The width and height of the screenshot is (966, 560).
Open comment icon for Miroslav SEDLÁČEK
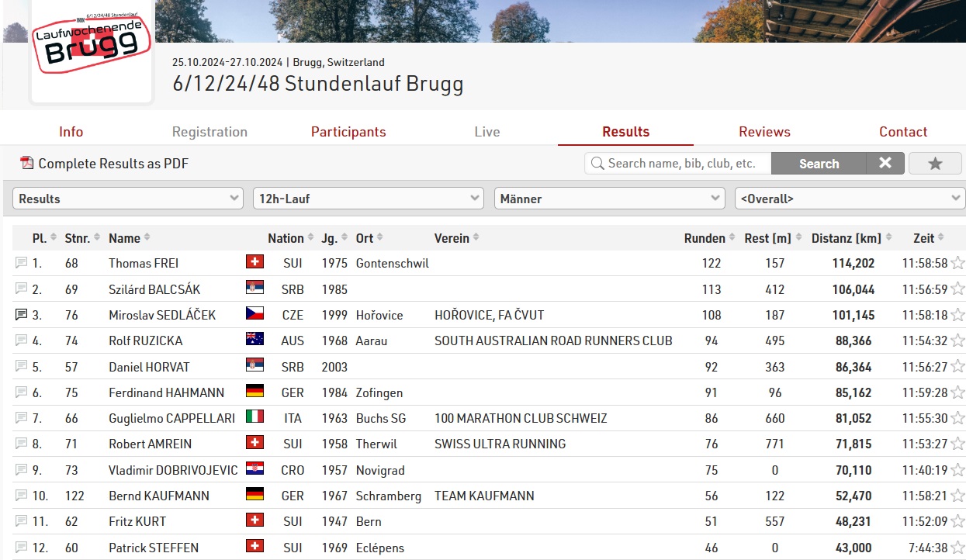(x=21, y=314)
